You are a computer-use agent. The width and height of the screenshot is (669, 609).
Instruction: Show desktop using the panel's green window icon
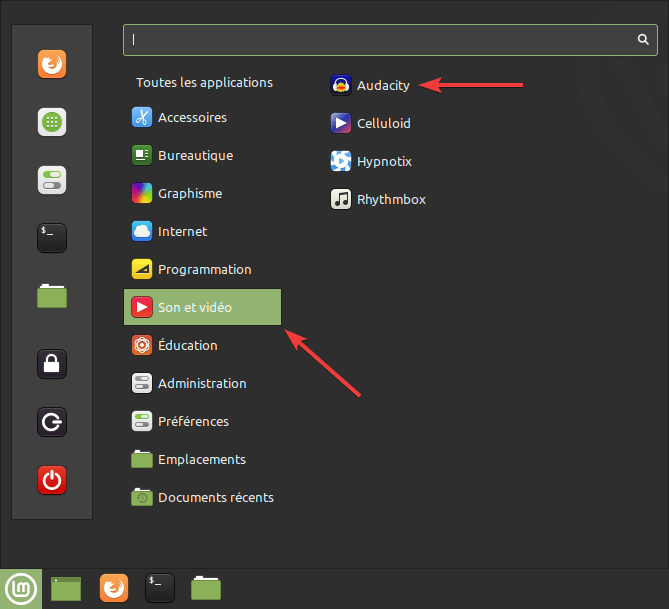coord(66,589)
